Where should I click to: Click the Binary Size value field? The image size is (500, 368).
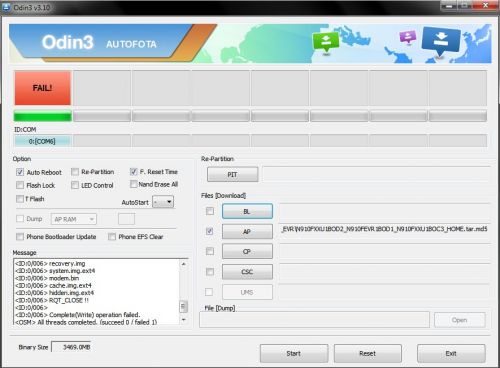(x=71, y=347)
